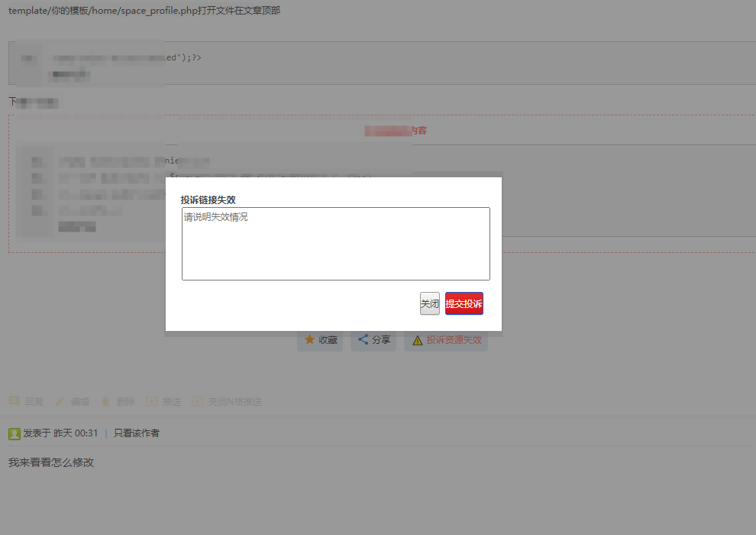This screenshot has width=756, height=535.
Task: Click the green user avatar icon
Action: (x=15, y=433)
